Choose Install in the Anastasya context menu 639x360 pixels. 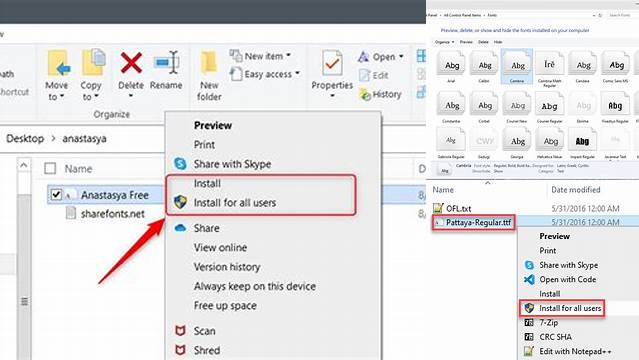tap(207, 183)
